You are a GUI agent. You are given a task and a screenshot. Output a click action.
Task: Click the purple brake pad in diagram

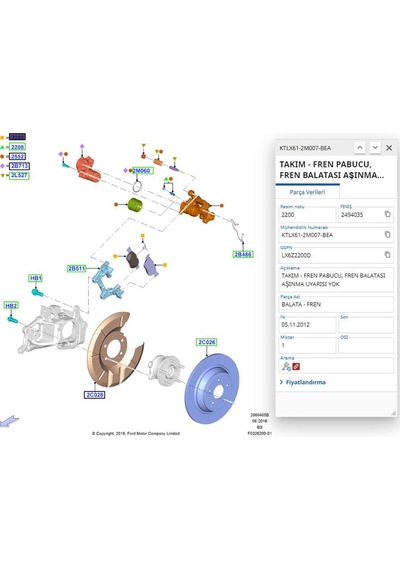click(x=151, y=265)
